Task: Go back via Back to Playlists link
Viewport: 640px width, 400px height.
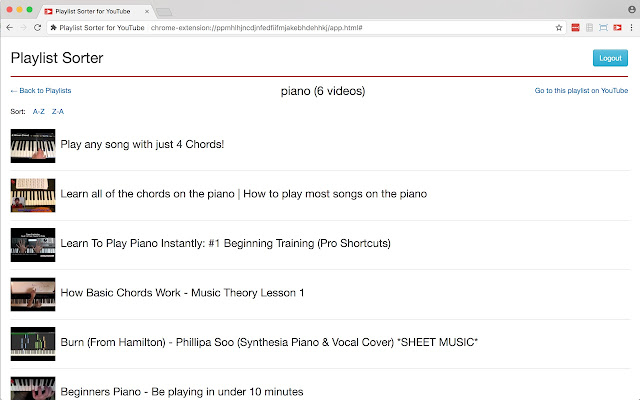Action: [41, 91]
